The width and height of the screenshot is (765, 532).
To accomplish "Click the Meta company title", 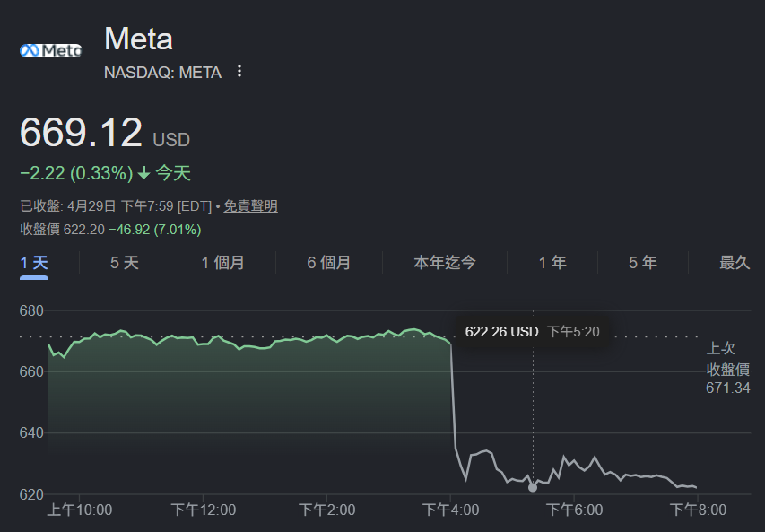I will 138,39.
